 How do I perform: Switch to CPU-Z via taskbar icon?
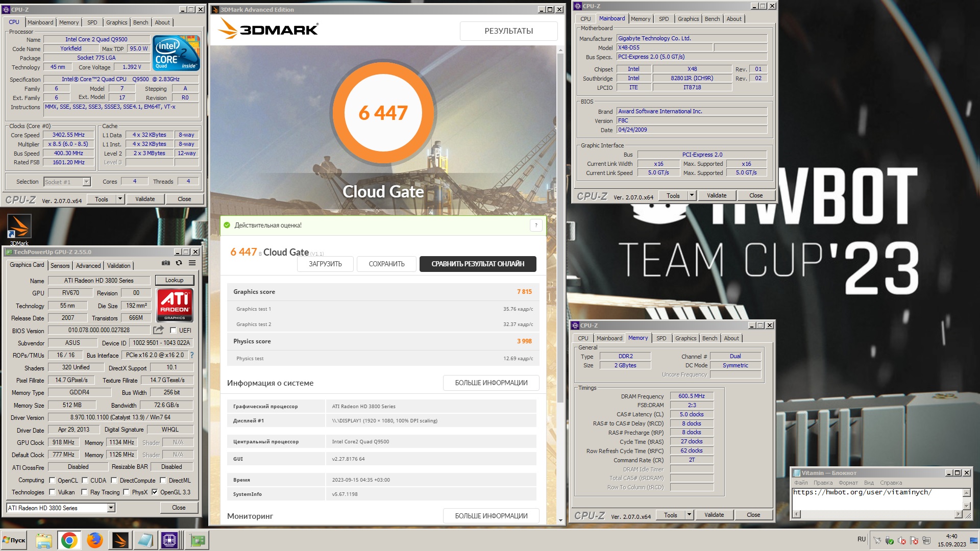tap(170, 540)
